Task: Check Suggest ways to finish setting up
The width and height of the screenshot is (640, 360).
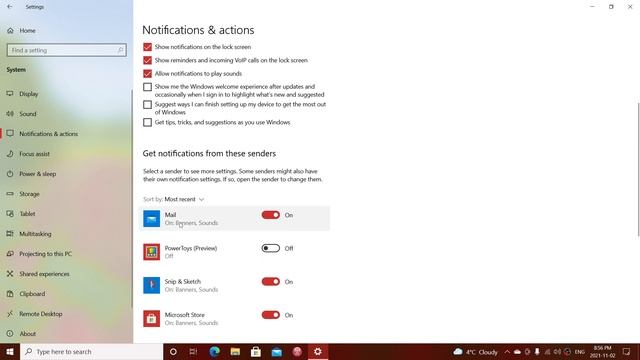Action: pos(147,105)
